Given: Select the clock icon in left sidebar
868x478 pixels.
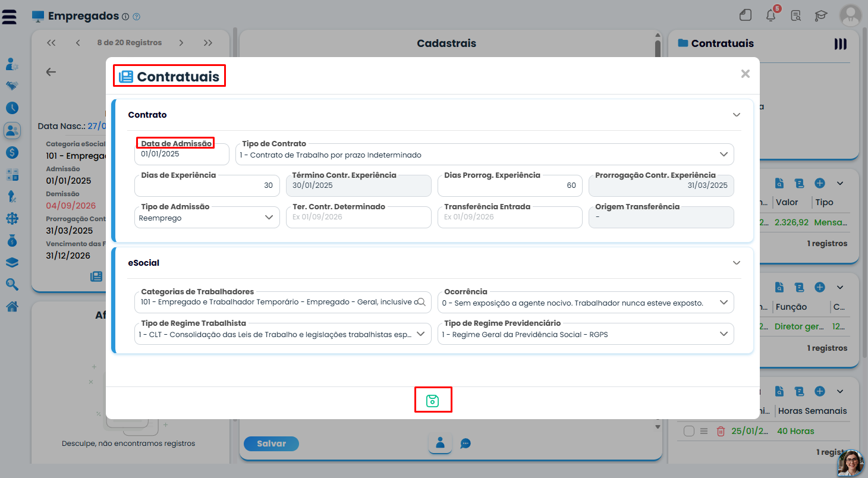Looking at the screenshot, I should pos(12,108).
